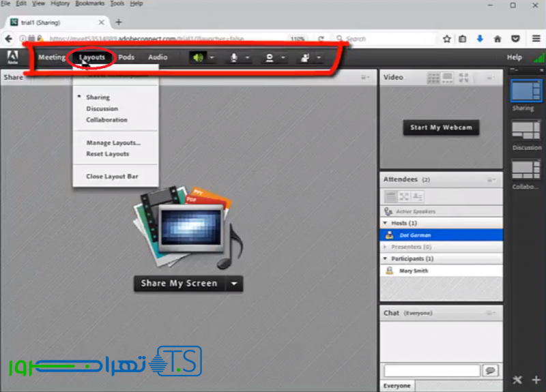Open the Pods menu

[126, 58]
